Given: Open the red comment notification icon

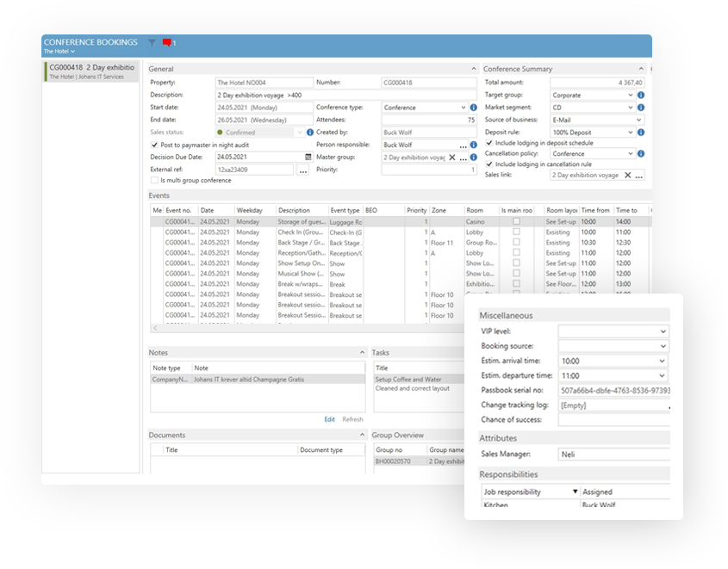Looking at the screenshot, I should (x=167, y=43).
